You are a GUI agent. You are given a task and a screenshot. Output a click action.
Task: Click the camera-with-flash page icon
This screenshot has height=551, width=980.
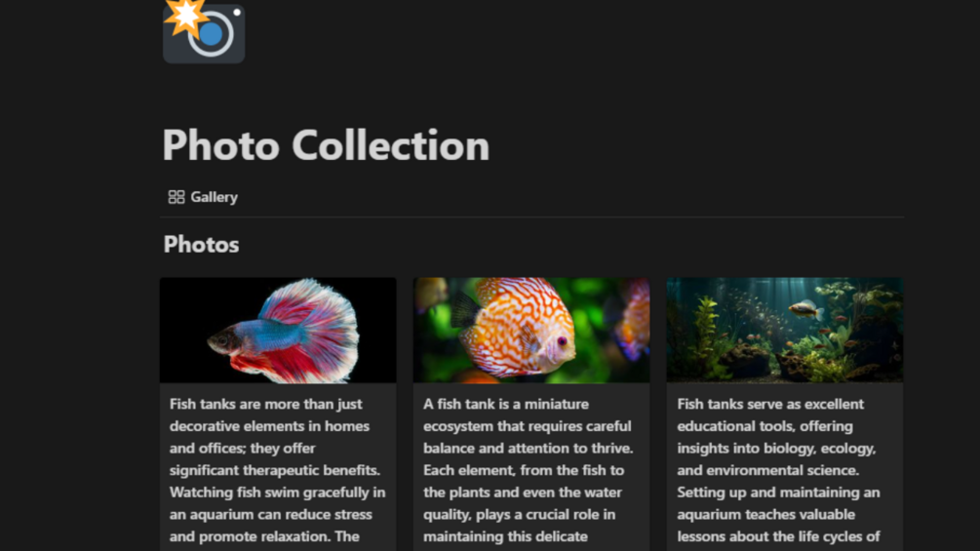point(204,31)
